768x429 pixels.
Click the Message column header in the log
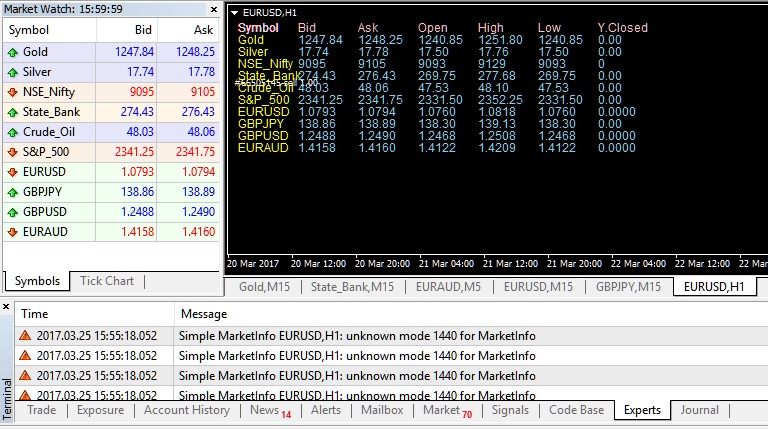point(203,314)
